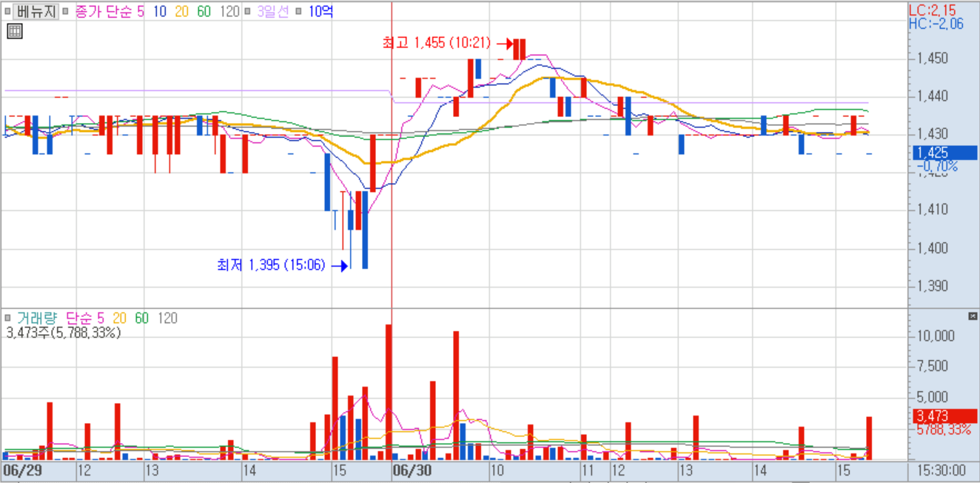Click the 베뉴지 stock name button

[36, 12]
